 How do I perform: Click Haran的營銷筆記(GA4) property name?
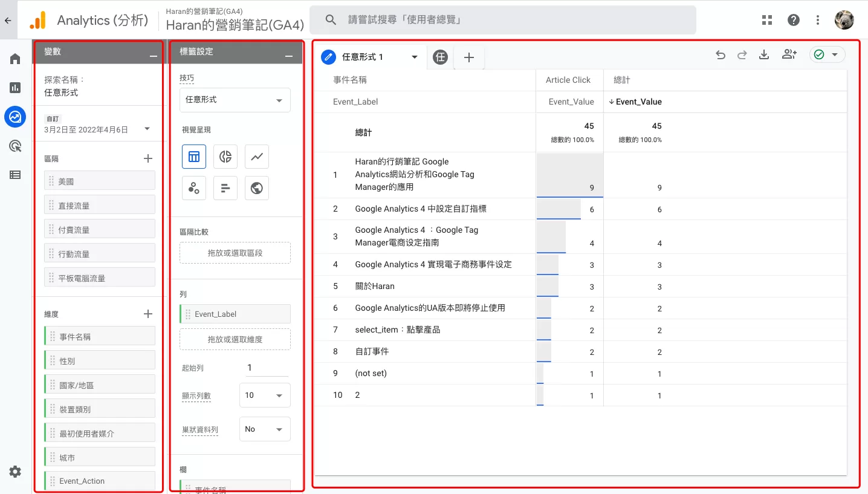click(235, 25)
